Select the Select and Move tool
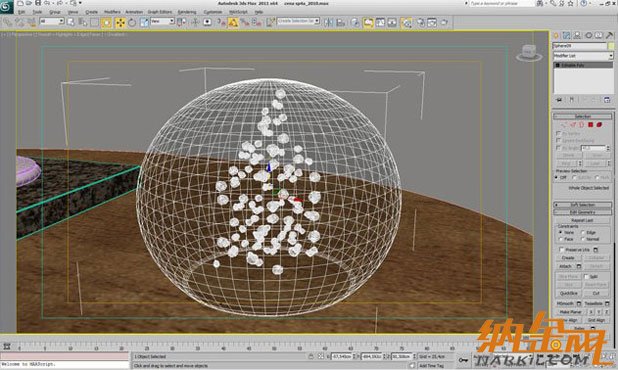 (x=120, y=22)
